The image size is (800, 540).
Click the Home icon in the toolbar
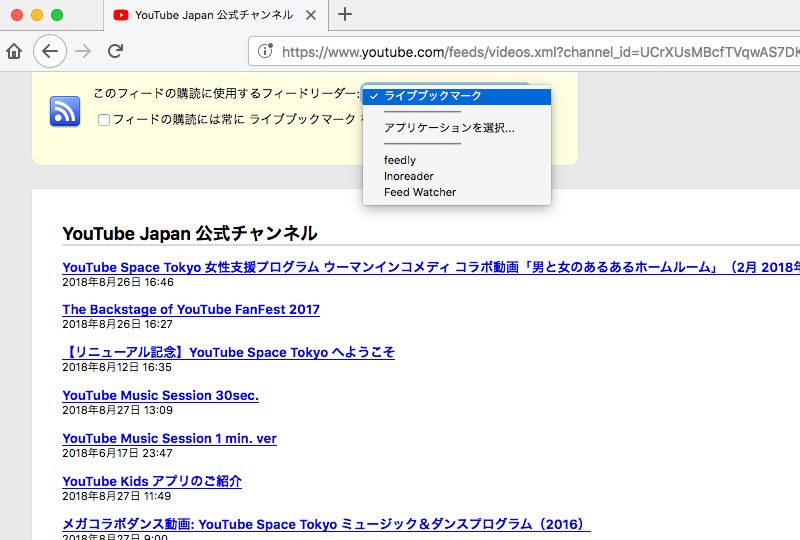pyautogui.click(x=14, y=51)
